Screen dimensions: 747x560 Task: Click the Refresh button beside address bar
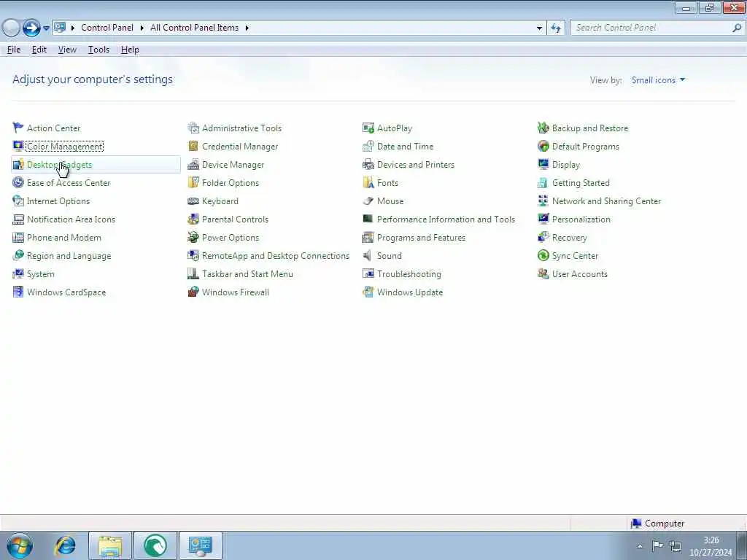[555, 28]
